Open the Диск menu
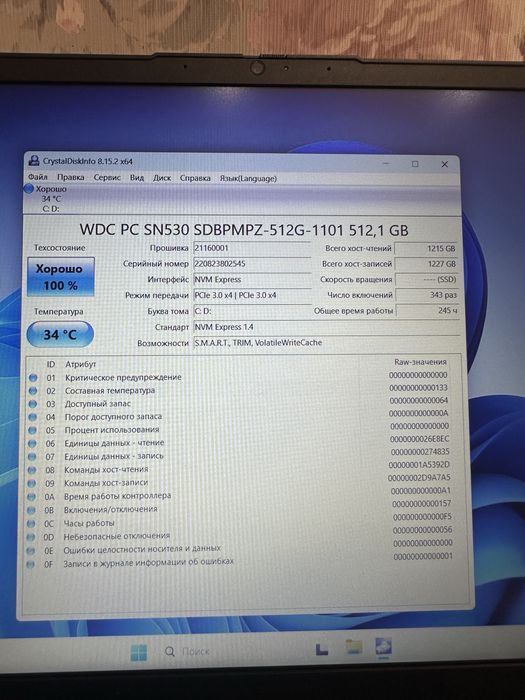Image resolution: width=525 pixels, height=700 pixels. coord(162,178)
